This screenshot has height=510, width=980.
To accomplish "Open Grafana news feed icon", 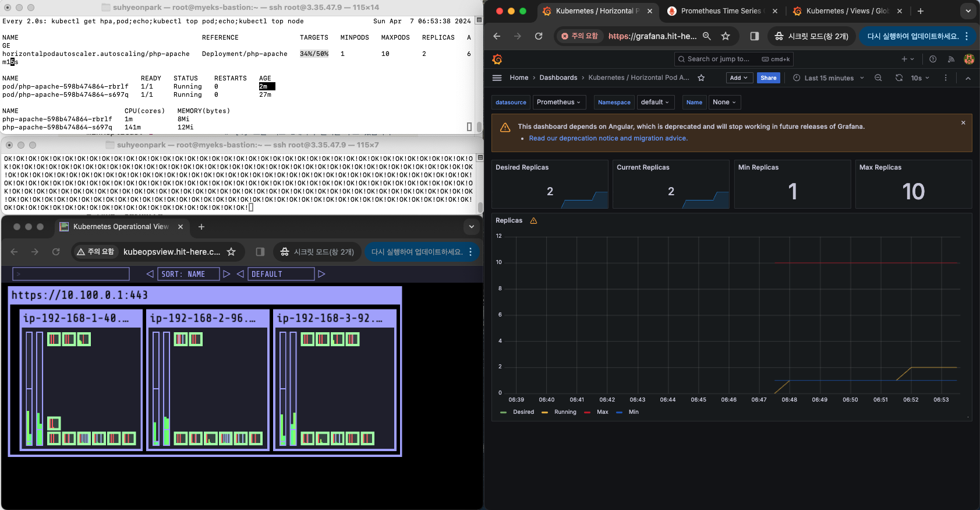I will pos(951,59).
